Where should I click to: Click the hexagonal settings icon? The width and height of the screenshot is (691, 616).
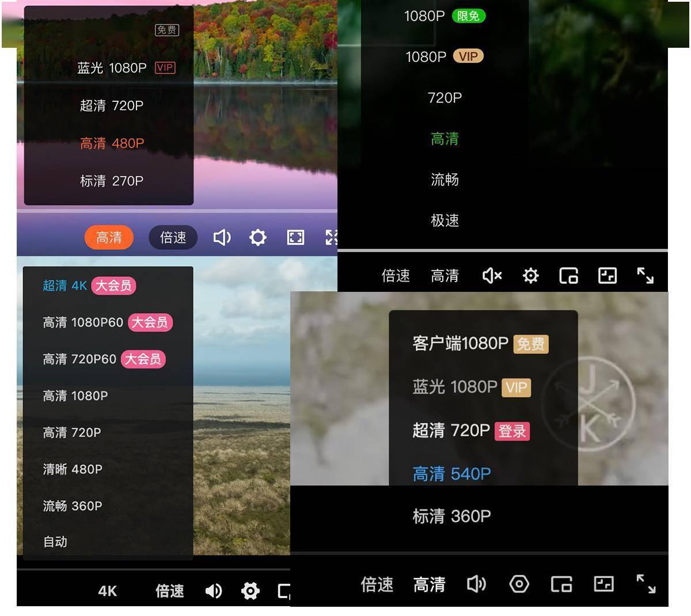pos(519,584)
